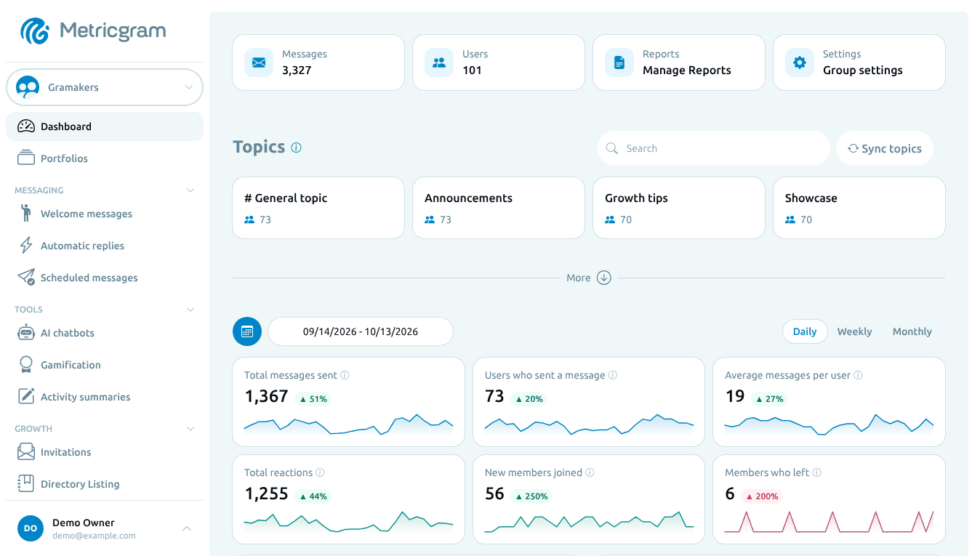Click the Settings gear icon
Screen dimensions: 980x556
pyautogui.click(x=800, y=63)
